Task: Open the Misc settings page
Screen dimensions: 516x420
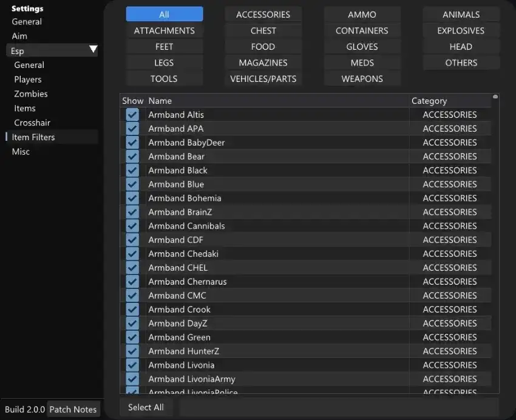Action: 20,152
